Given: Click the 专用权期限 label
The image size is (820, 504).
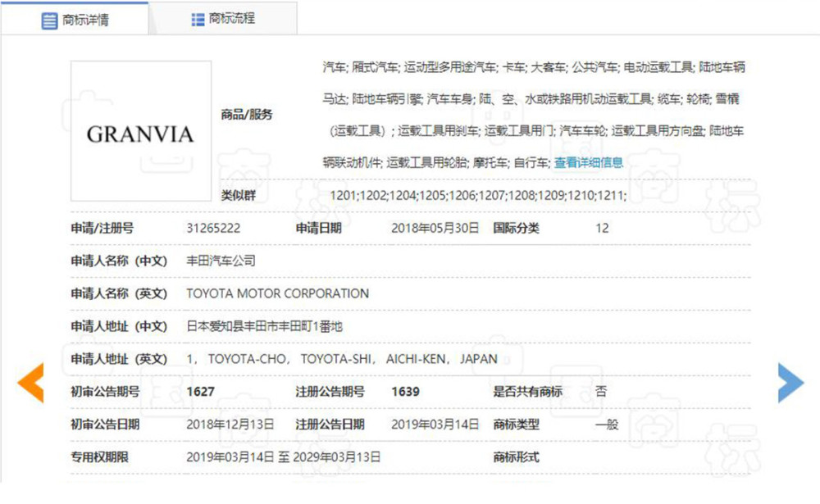Looking at the screenshot, I should 99,457.
